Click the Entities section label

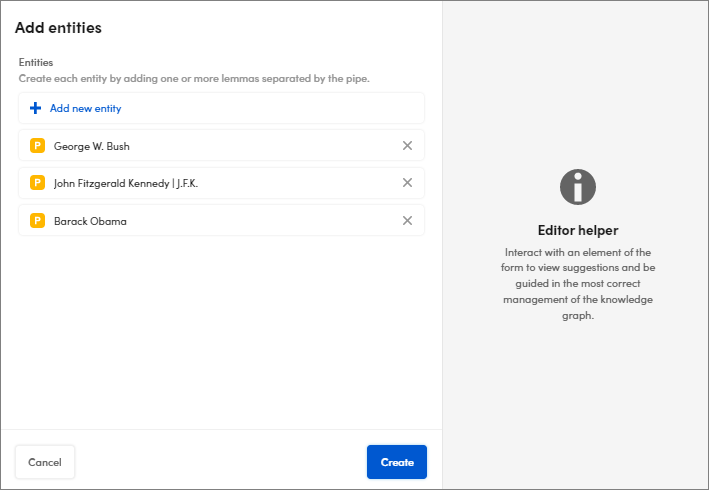coord(38,62)
